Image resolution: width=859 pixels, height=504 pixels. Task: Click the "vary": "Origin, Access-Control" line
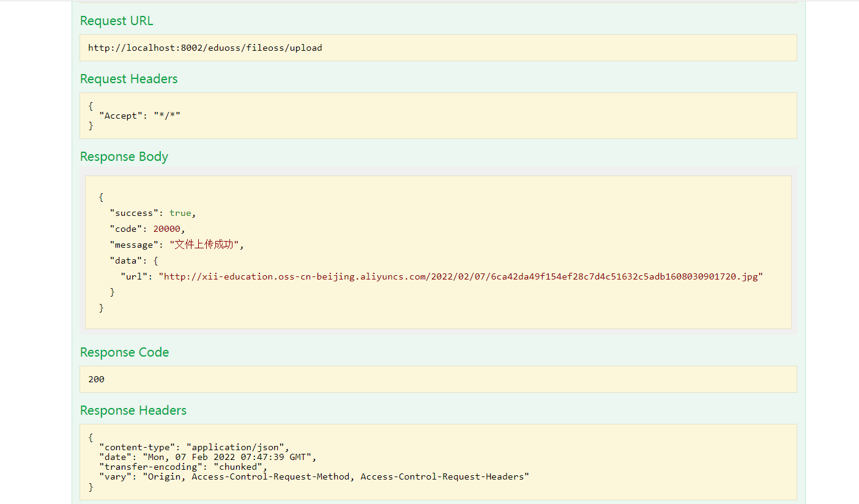pyautogui.click(x=314, y=476)
